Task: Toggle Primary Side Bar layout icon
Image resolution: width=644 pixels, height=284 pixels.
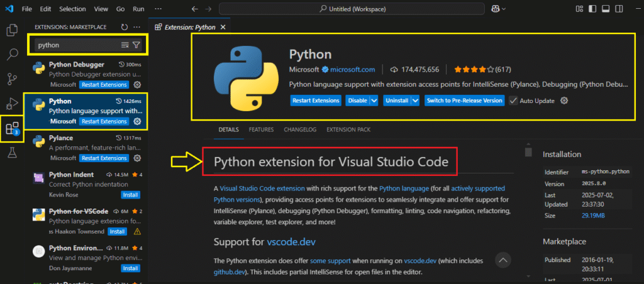Action: (592, 9)
